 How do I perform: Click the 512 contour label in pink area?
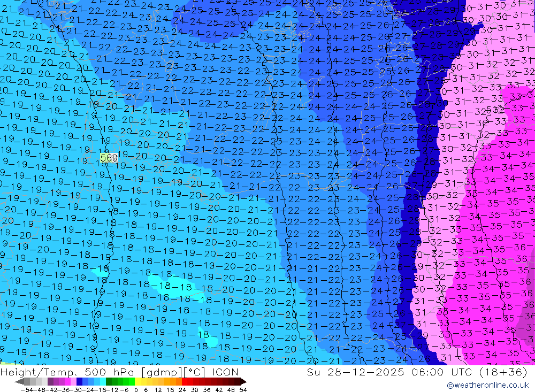pos(495,110)
